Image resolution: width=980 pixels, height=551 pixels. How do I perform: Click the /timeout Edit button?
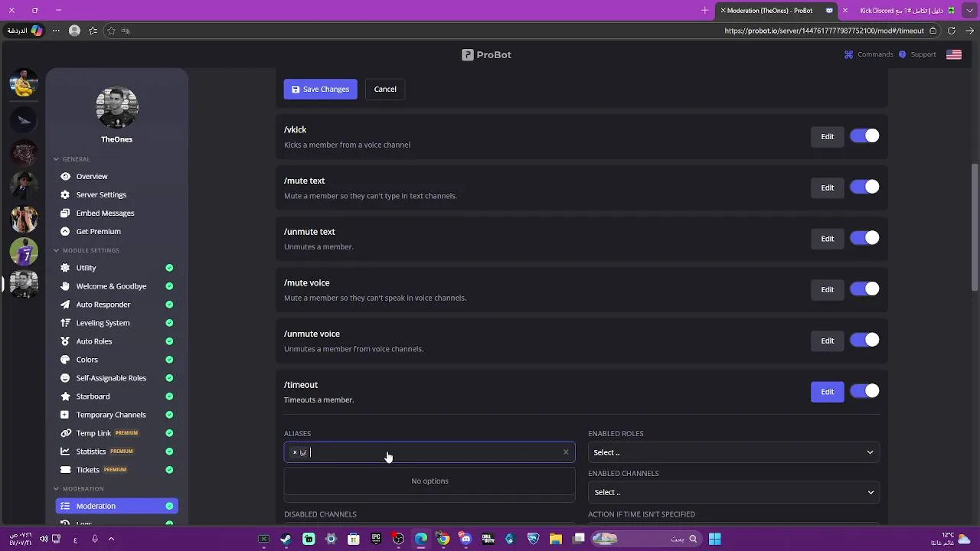point(828,392)
